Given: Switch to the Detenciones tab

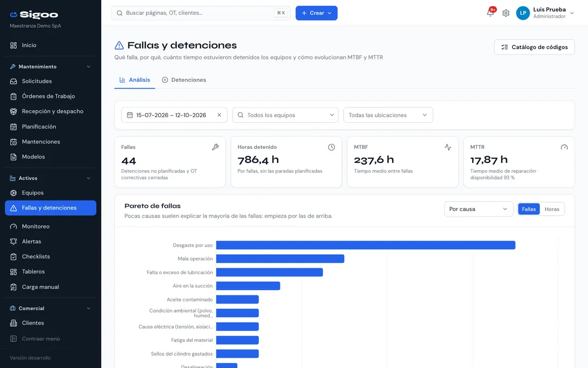Looking at the screenshot, I should (184, 80).
